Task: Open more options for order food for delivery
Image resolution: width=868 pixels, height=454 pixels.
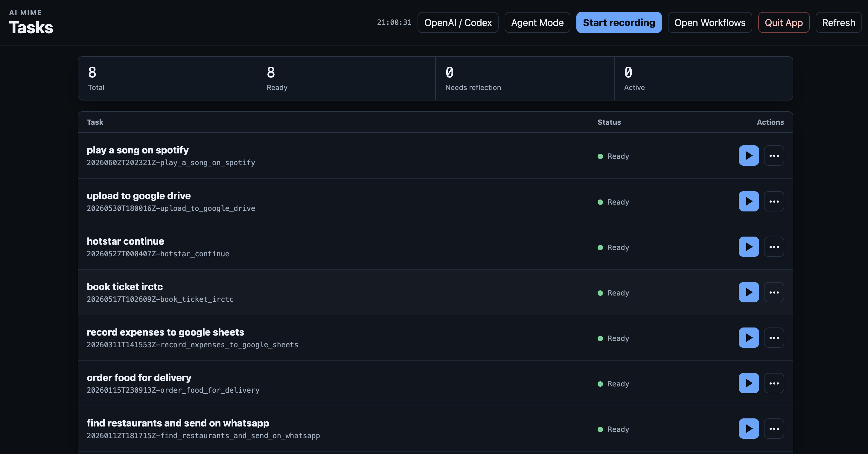Action: tap(774, 383)
